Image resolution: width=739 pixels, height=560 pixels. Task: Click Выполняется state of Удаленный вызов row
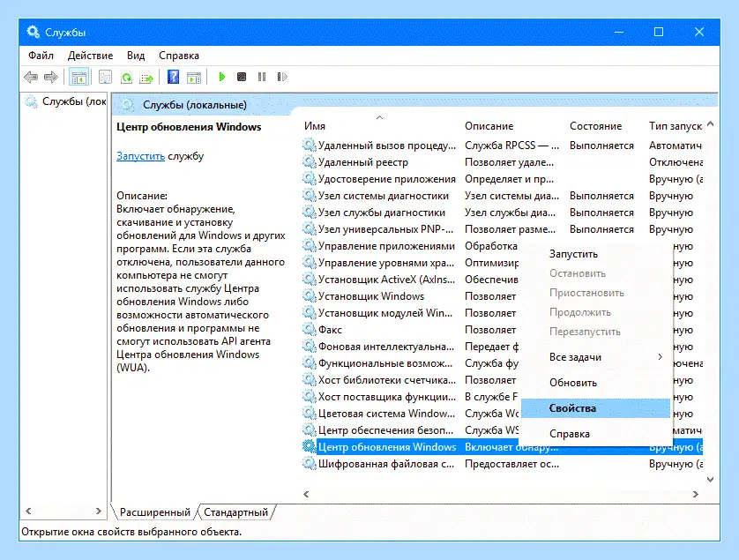[x=601, y=146]
